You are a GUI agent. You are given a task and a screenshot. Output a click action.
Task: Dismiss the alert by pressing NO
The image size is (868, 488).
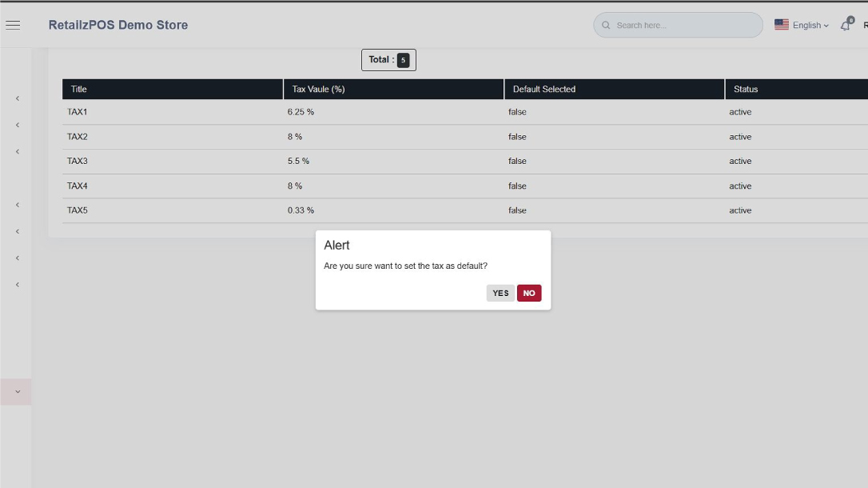(x=529, y=293)
